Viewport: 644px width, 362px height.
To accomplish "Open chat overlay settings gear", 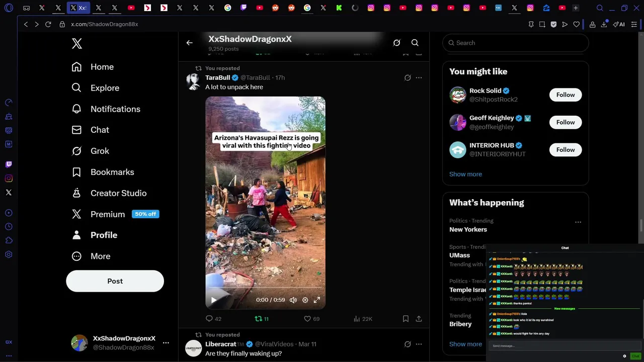I will point(624,356).
